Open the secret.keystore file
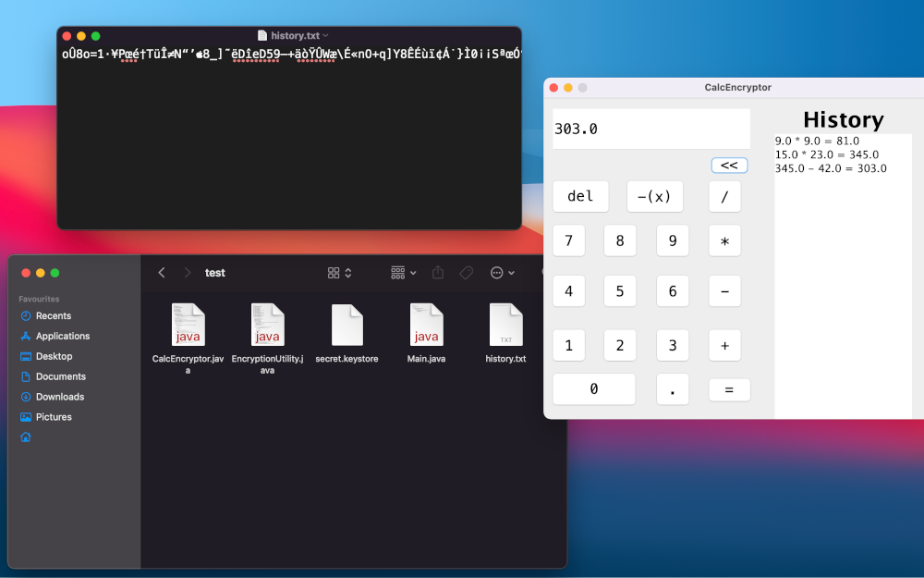 (346, 326)
